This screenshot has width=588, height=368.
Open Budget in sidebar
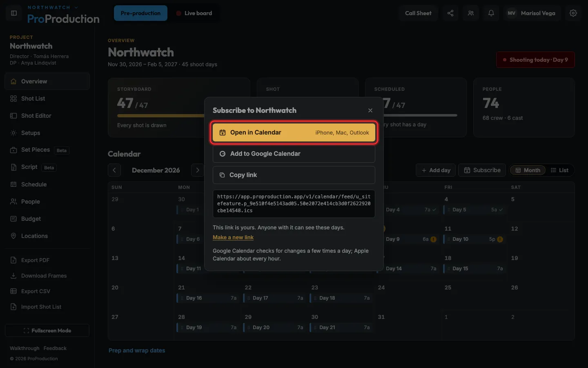click(x=47, y=219)
